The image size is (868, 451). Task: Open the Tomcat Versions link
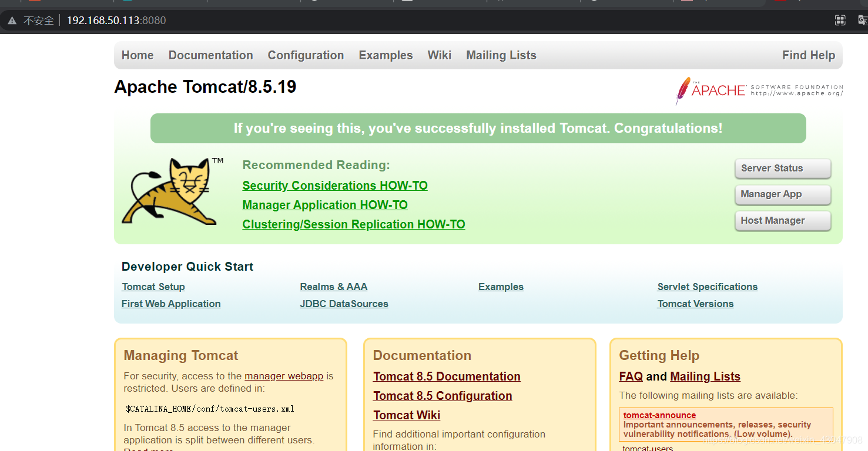point(696,304)
